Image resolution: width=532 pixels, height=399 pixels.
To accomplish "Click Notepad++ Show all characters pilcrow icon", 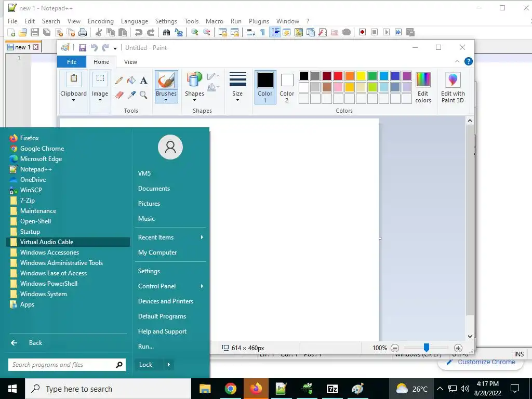I will (x=262, y=32).
